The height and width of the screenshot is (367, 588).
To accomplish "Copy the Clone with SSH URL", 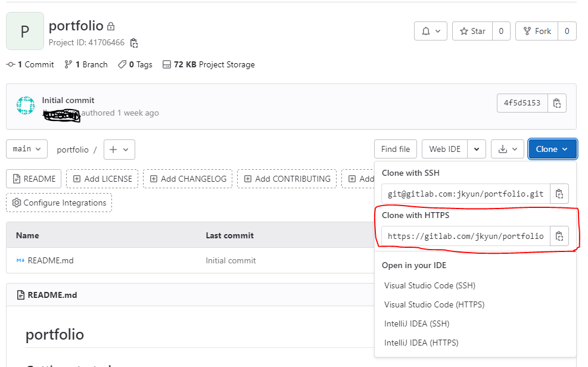I will [559, 193].
